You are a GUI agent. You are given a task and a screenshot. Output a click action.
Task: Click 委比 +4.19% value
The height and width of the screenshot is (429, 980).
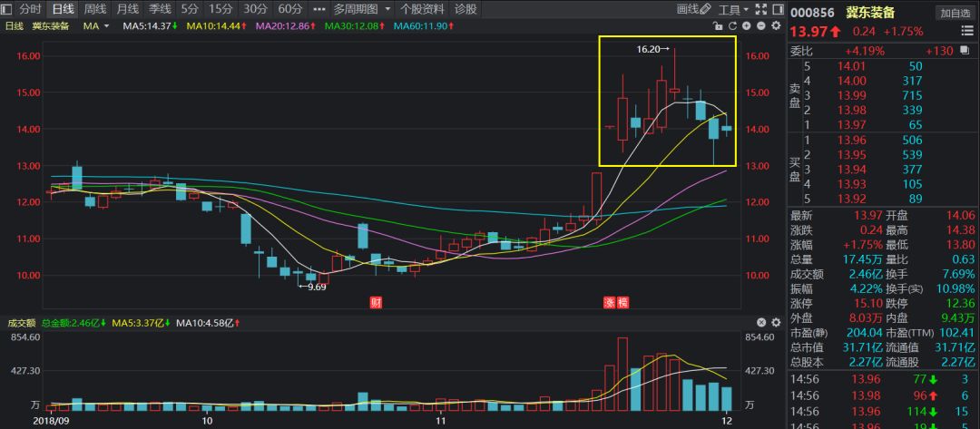865,51
